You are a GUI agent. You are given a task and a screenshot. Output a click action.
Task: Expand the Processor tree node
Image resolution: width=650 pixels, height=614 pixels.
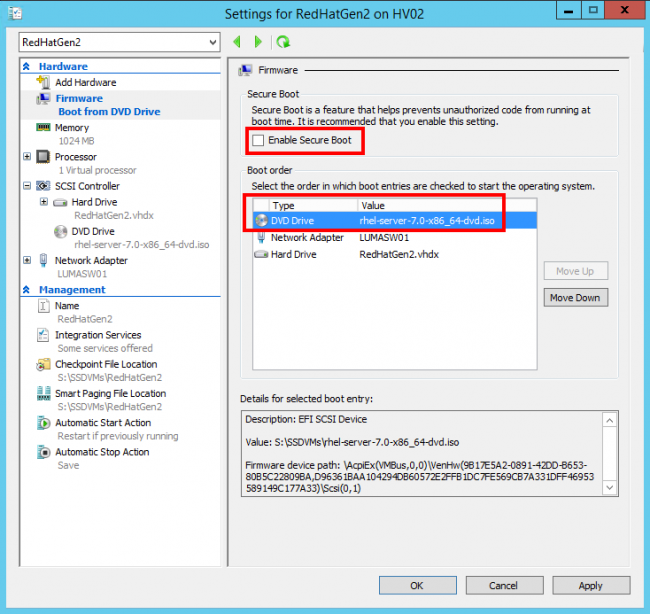pyautogui.click(x=27, y=157)
